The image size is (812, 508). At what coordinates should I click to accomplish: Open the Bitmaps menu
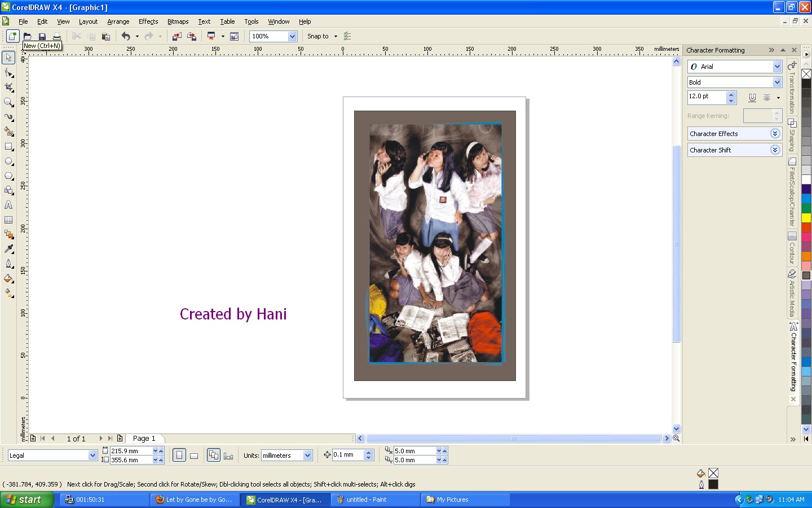178,21
